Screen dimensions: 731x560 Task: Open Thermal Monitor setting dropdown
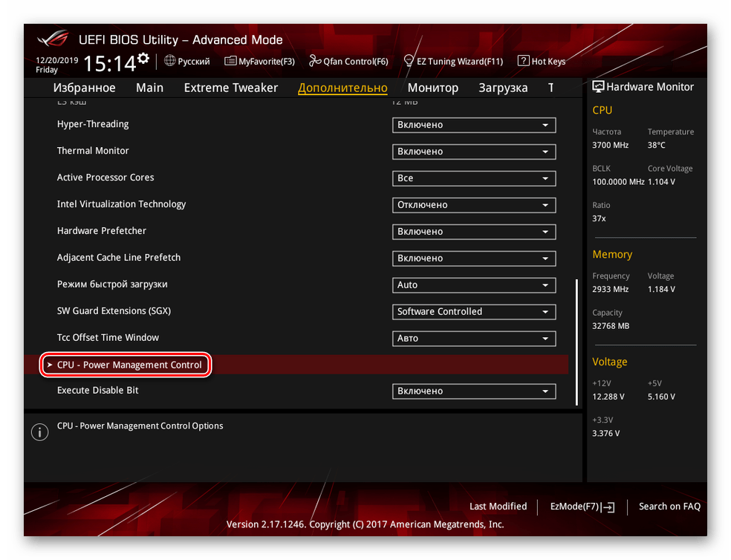tap(473, 152)
